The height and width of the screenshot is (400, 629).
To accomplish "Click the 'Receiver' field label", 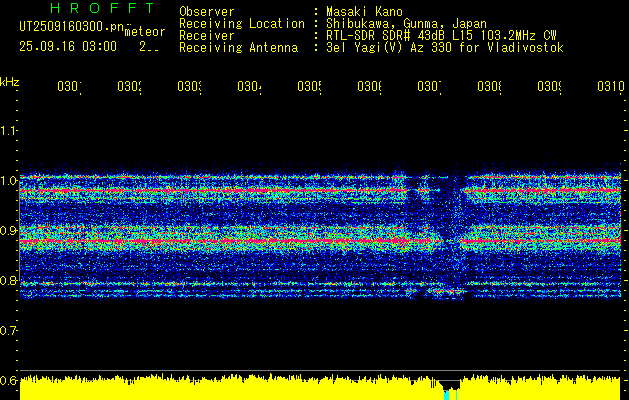I will pos(207,36).
